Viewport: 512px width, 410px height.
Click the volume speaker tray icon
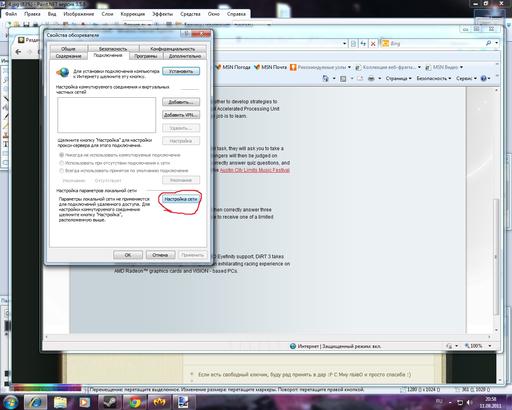(x=470, y=403)
